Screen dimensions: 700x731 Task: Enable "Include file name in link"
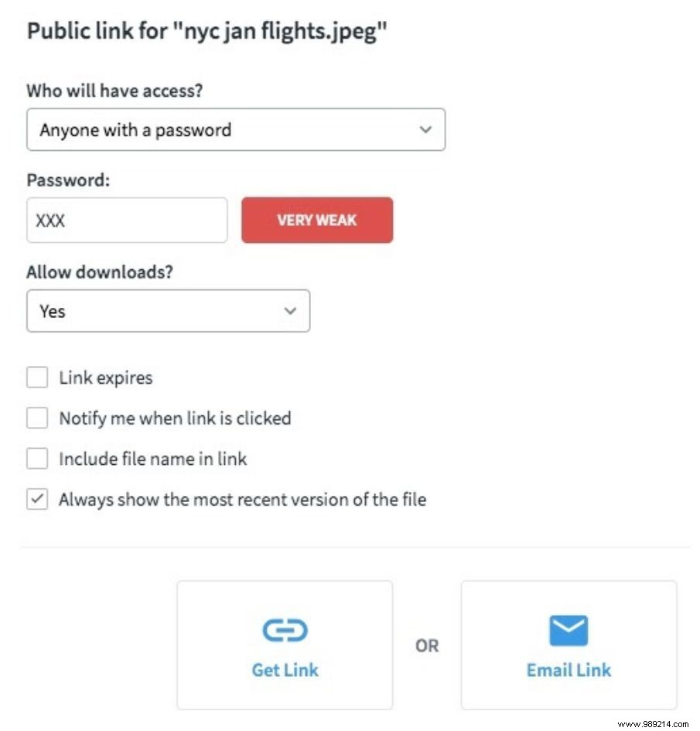point(37,458)
